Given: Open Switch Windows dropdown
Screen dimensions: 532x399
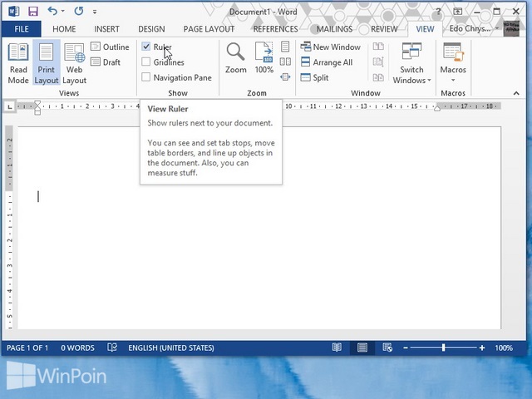Looking at the screenshot, I should click(x=411, y=63).
